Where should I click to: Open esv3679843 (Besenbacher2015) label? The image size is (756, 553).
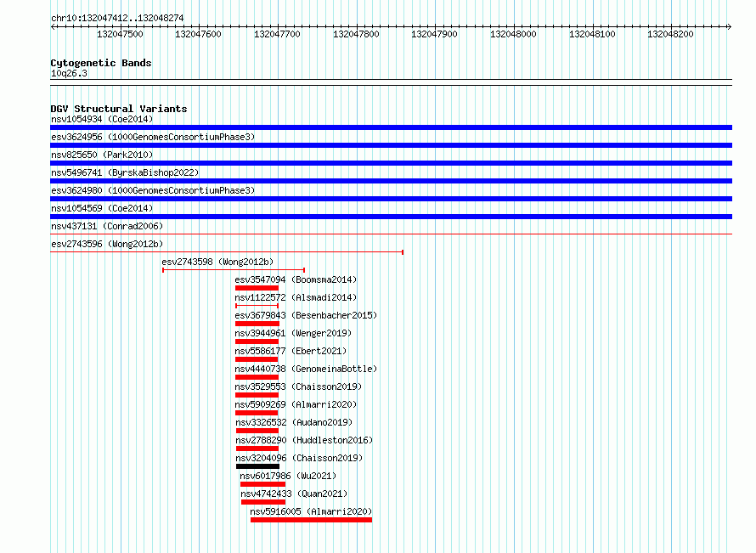click(x=306, y=315)
